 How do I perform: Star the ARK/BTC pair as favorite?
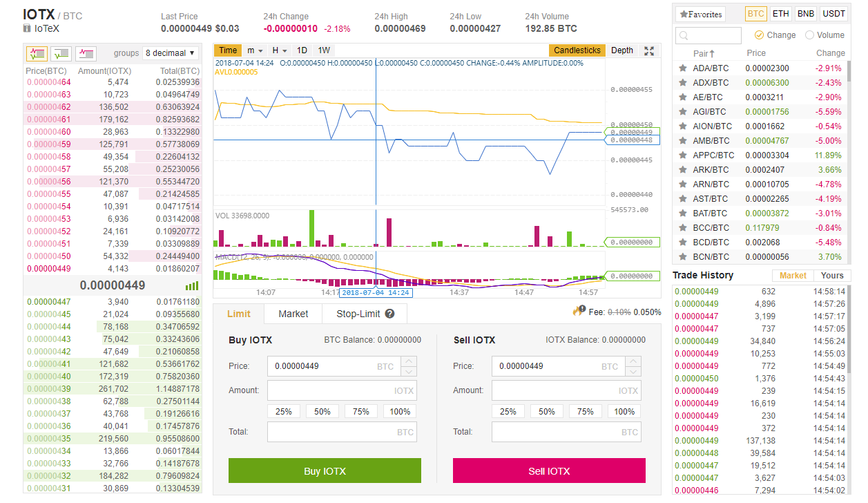click(683, 170)
